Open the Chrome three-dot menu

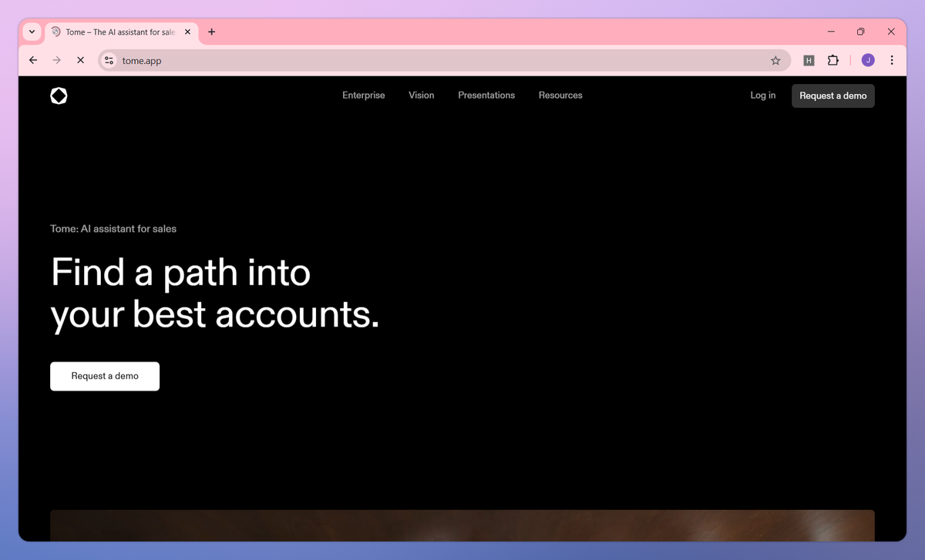click(892, 60)
